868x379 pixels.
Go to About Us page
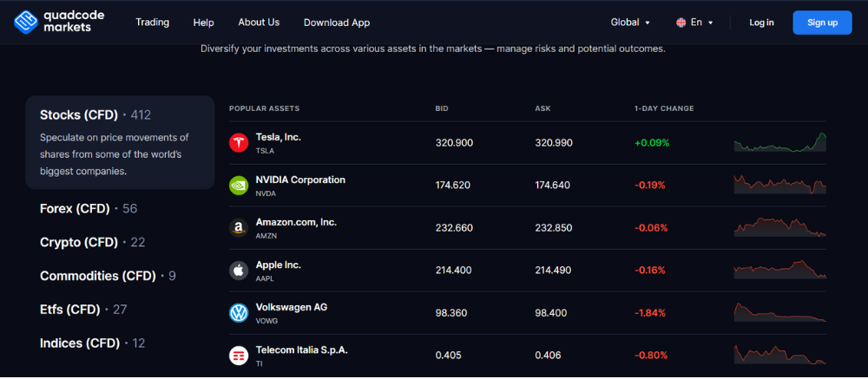pos(259,23)
